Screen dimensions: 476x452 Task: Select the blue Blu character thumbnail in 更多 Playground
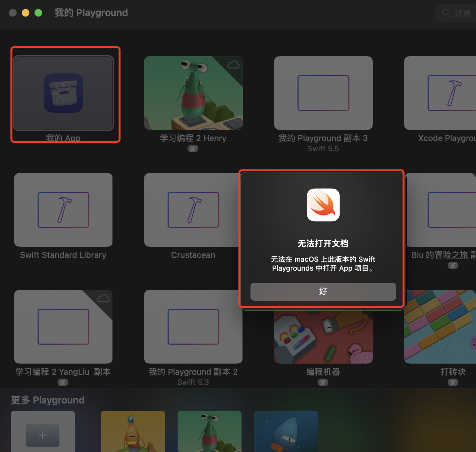tap(286, 432)
